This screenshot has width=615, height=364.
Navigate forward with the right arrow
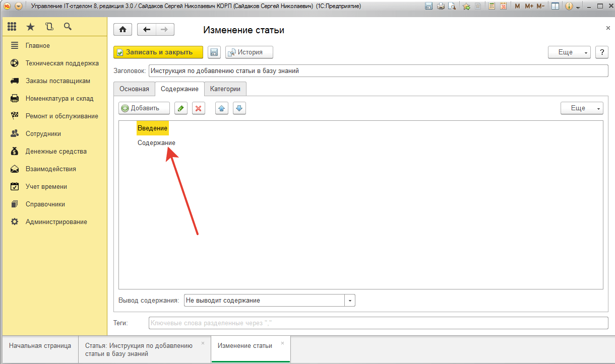pos(165,30)
